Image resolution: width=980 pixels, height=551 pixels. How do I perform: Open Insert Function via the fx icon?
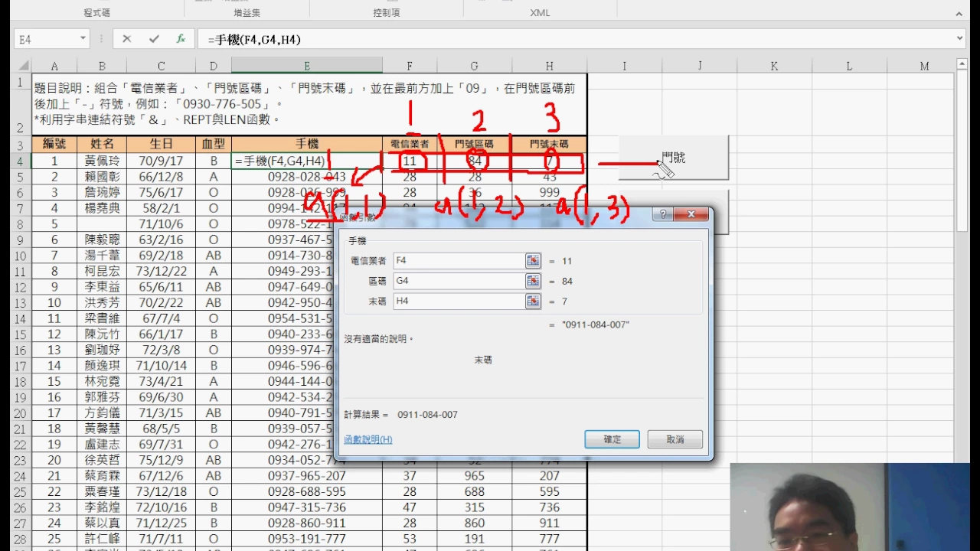(181, 39)
